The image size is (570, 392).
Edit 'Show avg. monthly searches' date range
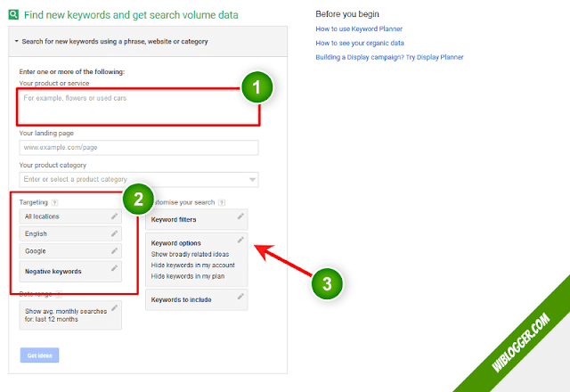(x=70, y=315)
